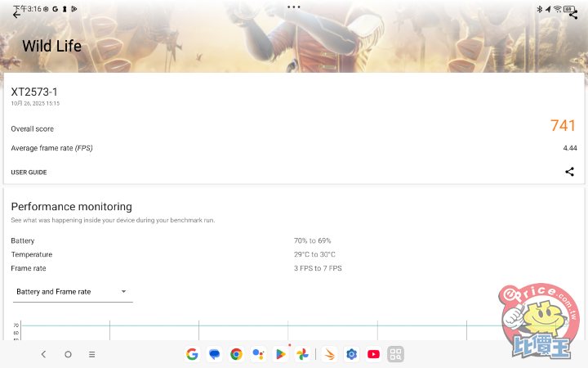This screenshot has width=588, height=368.
Task: Open the Play Store from the taskbar
Action: point(280,354)
